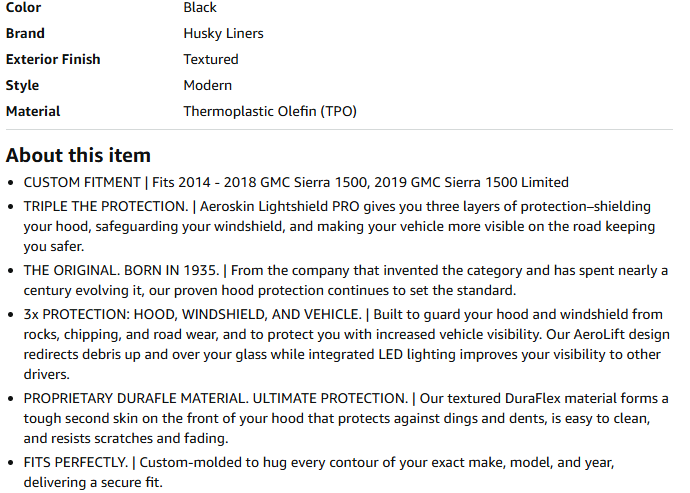Click PROPRIETARY DURAFLE MATERIAL bullet heading

coord(216,399)
